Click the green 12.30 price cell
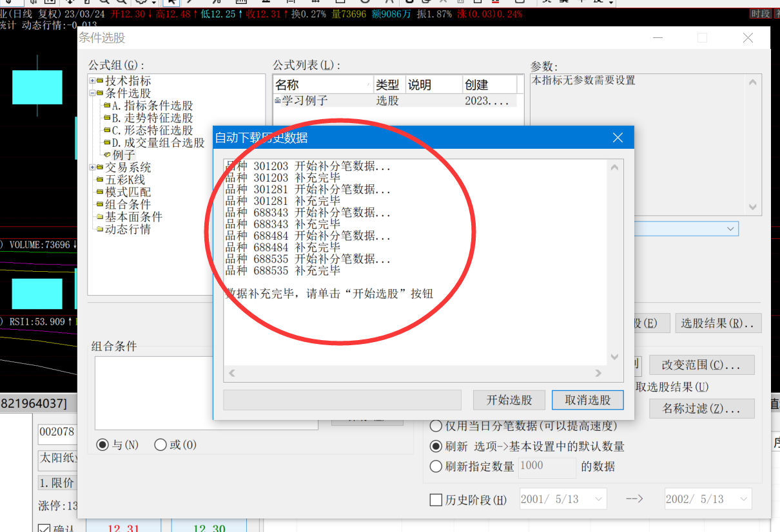 (210, 527)
